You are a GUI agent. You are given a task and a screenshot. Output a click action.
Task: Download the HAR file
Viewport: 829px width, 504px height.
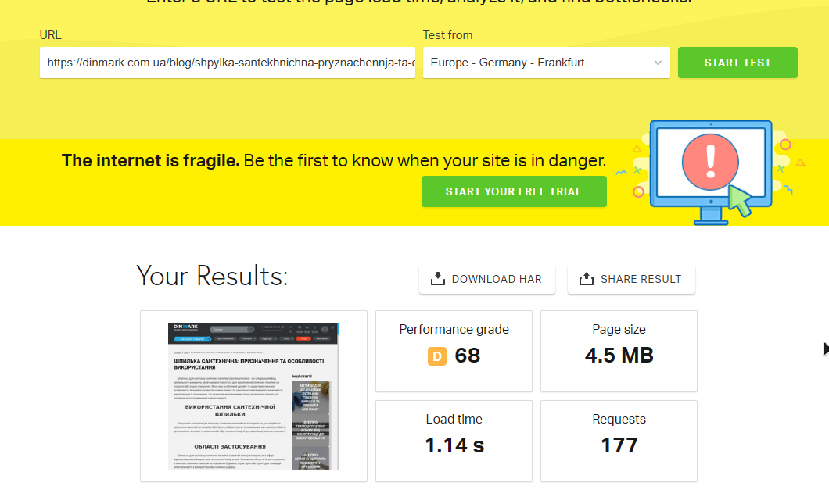(487, 279)
